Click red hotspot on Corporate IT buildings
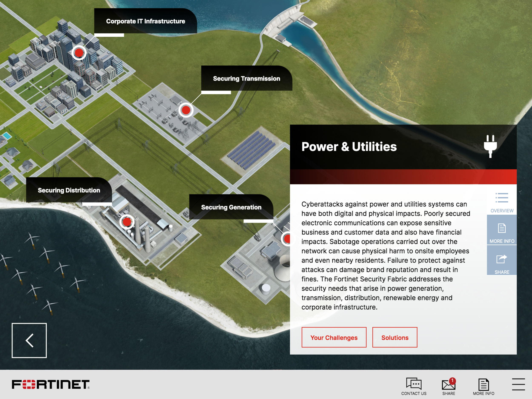 pos(79,52)
